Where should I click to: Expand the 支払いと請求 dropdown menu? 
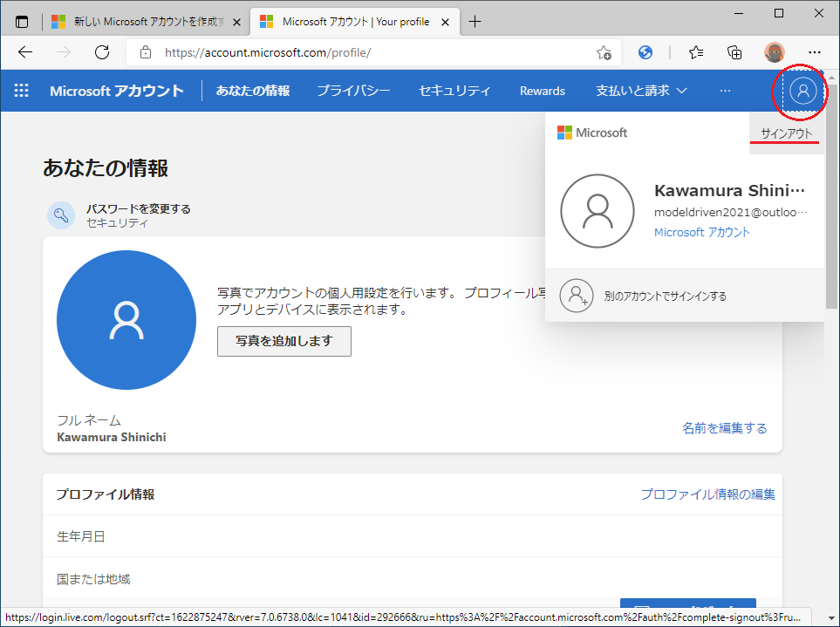(641, 91)
